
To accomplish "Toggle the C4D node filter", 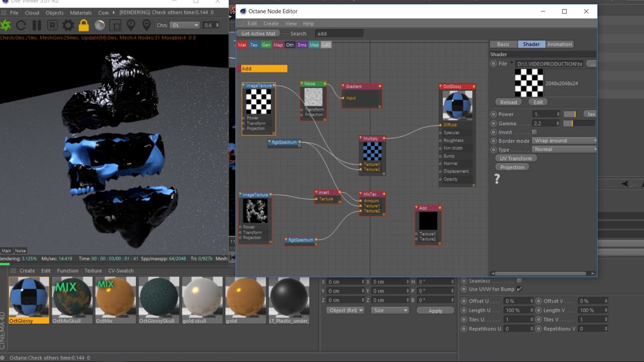I will coord(326,45).
